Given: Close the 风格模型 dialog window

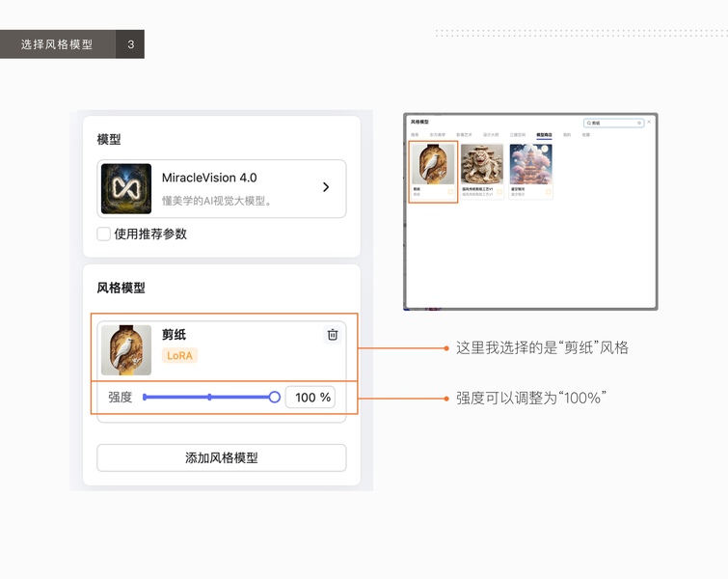Looking at the screenshot, I should (x=649, y=122).
